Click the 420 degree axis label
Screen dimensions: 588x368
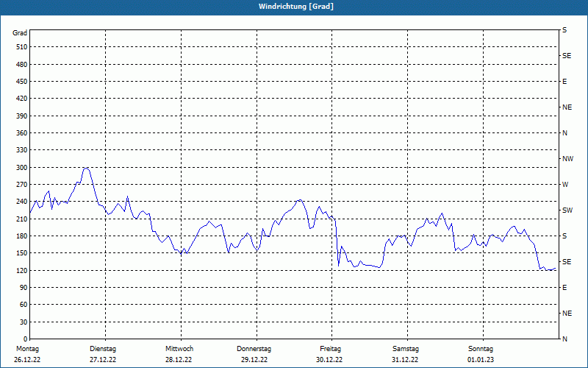pyautogui.click(x=22, y=99)
